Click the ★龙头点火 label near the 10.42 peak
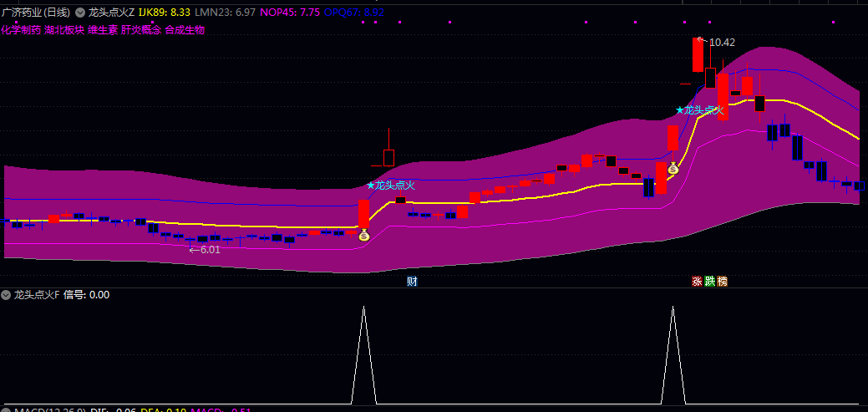Screen dimensions: 868x412 pyautogui.click(x=700, y=110)
